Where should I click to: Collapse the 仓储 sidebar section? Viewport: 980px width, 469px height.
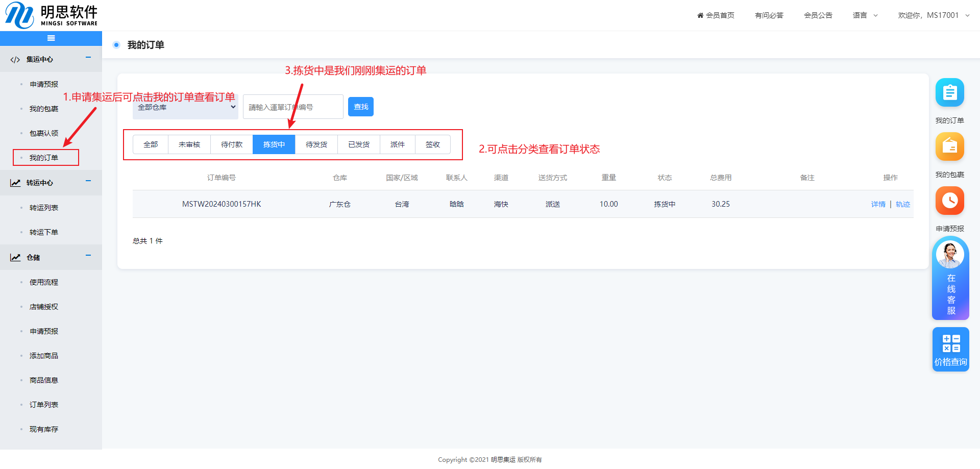pos(88,256)
